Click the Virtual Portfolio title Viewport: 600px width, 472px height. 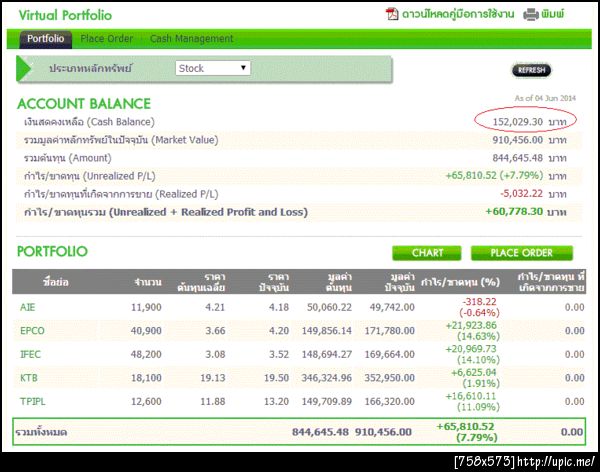65,15
